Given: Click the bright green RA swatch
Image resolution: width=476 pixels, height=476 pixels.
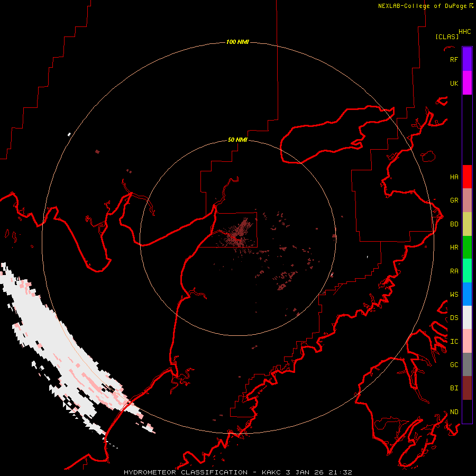Looking at the screenshot, I should [467, 271].
